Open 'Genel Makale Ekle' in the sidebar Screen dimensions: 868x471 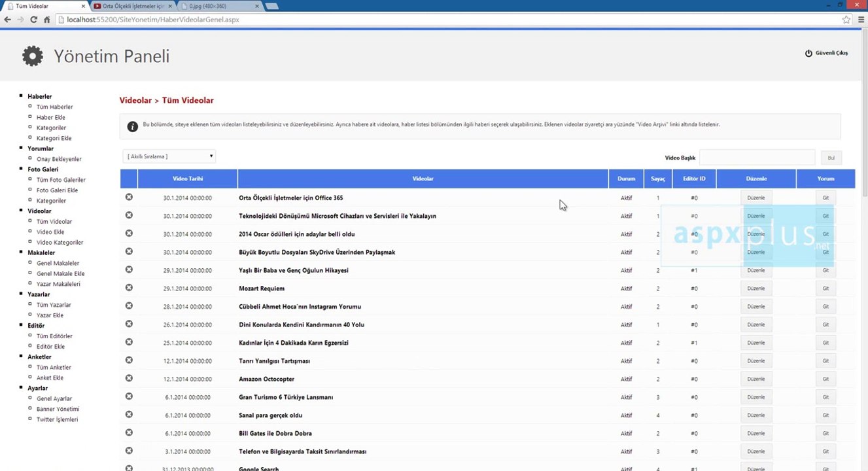click(x=60, y=273)
